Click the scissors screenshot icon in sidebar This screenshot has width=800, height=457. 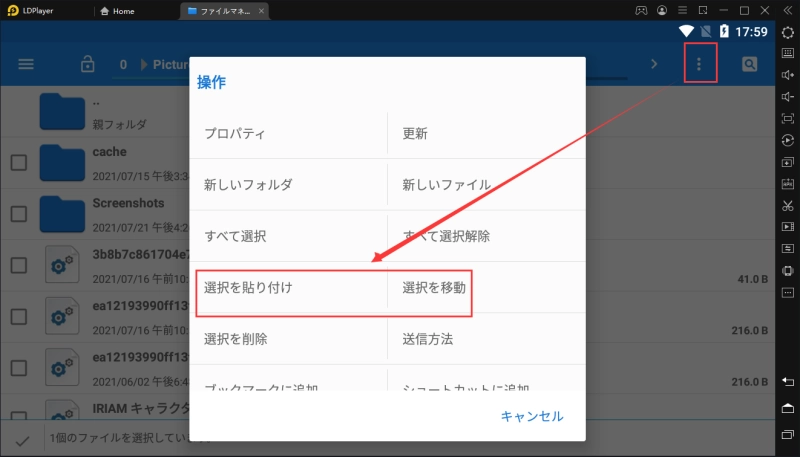click(788, 206)
